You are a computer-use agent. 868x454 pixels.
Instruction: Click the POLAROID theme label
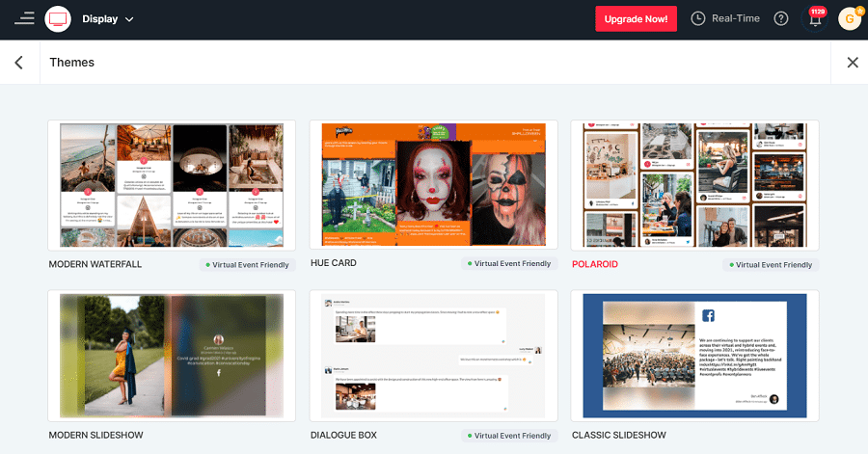tap(595, 264)
